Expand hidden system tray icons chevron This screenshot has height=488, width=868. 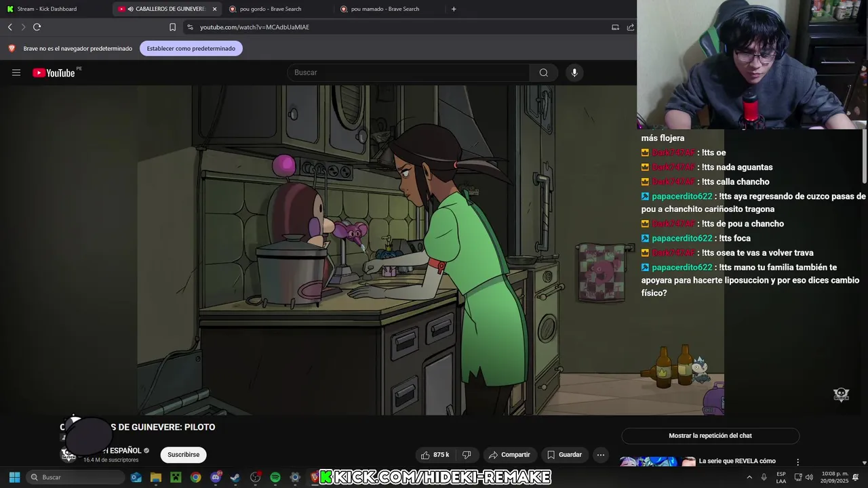point(749,477)
